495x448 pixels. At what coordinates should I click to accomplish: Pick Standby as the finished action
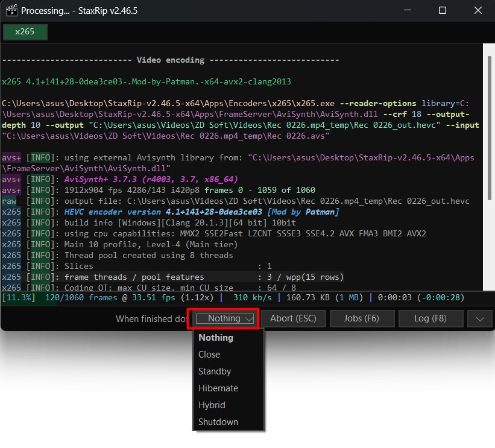point(215,371)
